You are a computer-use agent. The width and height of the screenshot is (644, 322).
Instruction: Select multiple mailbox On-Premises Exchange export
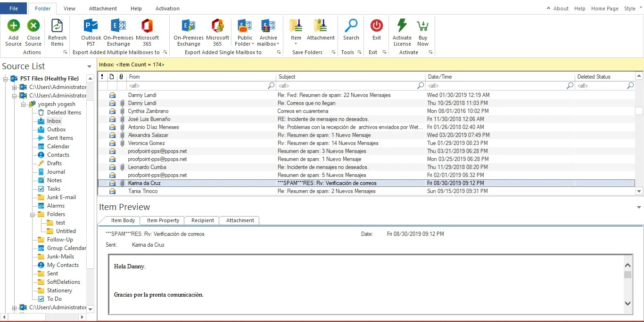tap(118, 32)
